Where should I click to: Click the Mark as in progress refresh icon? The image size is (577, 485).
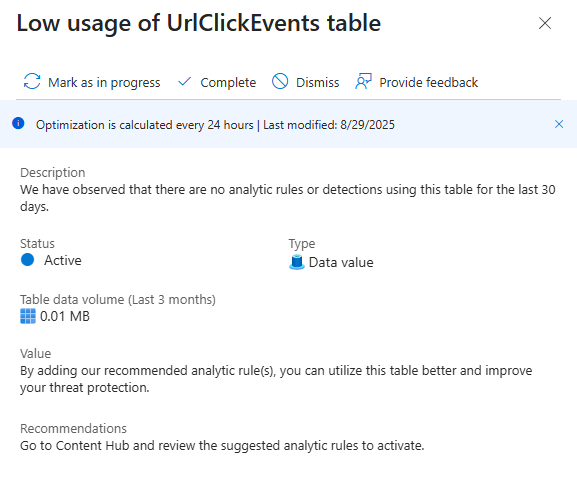click(x=32, y=82)
